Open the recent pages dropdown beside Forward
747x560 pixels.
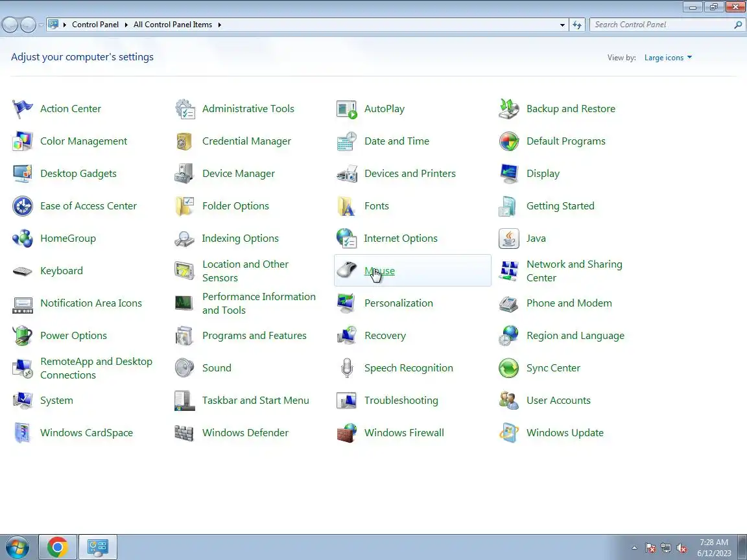(x=41, y=25)
